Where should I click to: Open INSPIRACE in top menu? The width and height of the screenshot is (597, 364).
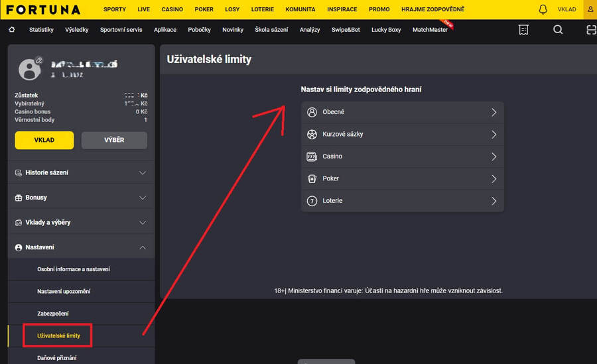pos(342,9)
